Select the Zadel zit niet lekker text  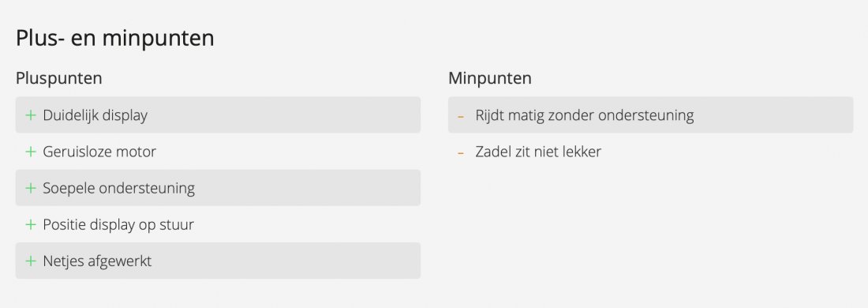point(538,151)
